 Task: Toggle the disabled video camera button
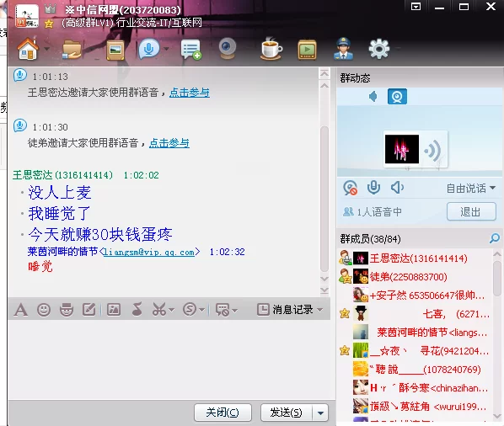point(351,188)
